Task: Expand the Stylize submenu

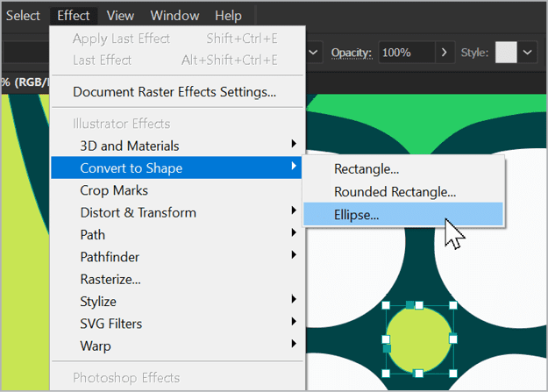Action: point(176,302)
